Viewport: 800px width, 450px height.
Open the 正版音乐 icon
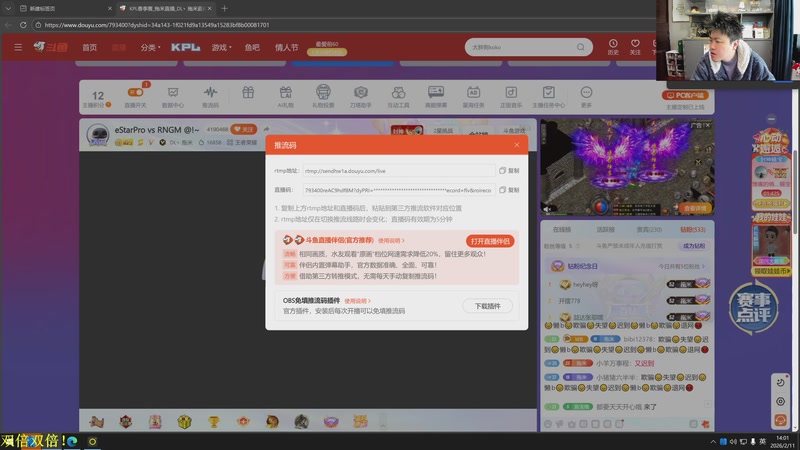(511, 96)
